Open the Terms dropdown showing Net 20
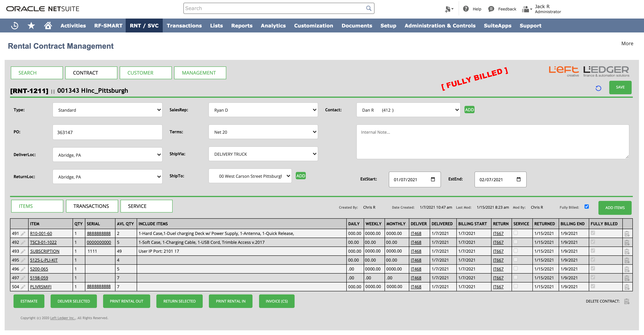The image size is (644, 335). (263, 132)
